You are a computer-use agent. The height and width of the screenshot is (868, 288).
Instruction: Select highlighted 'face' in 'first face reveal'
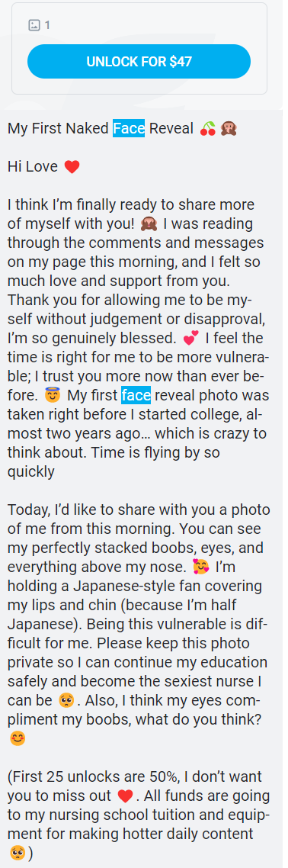point(136,396)
